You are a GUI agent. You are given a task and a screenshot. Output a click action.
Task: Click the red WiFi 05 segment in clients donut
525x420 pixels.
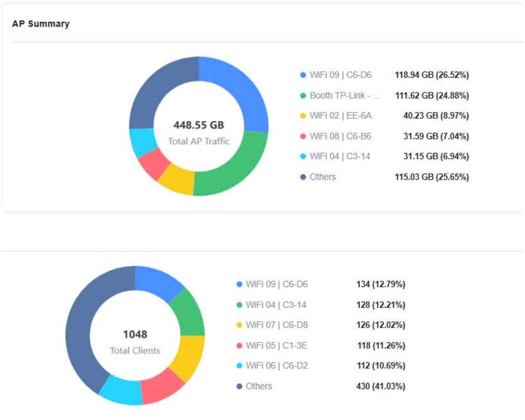(x=160, y=386)
